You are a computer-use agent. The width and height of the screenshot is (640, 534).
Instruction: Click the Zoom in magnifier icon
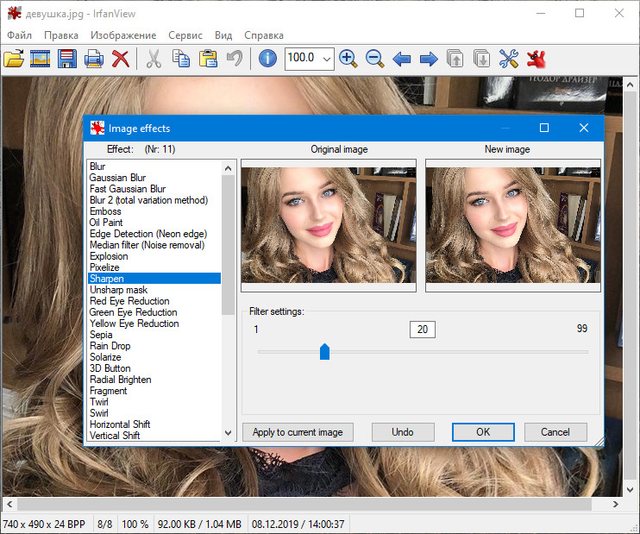[x=349, y=59]
